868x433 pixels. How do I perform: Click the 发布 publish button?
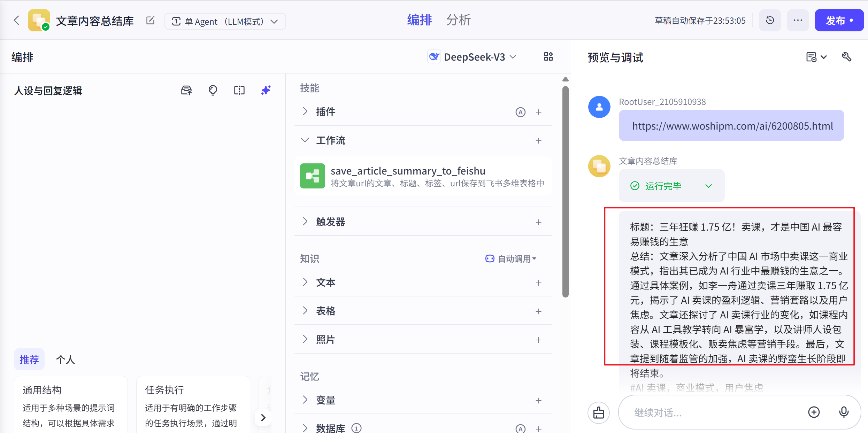pyautogui.click(x=839, y=21)
